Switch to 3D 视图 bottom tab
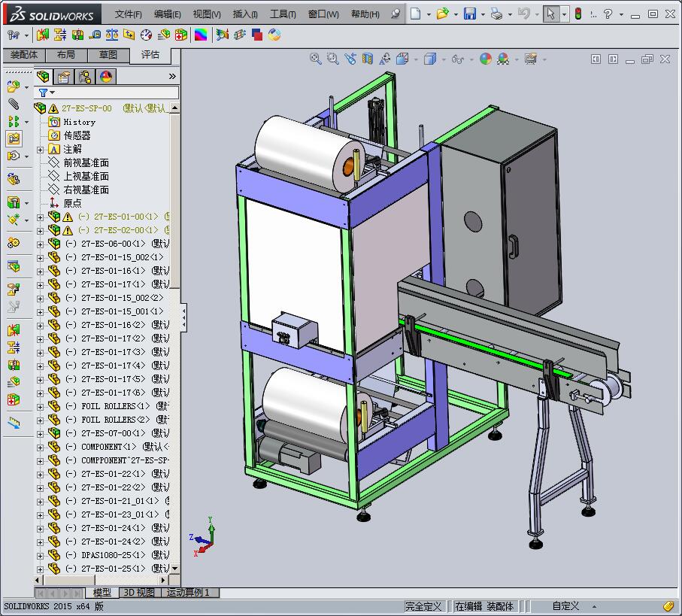Screen dimensions: 682x616 click(x=139, y=593)
